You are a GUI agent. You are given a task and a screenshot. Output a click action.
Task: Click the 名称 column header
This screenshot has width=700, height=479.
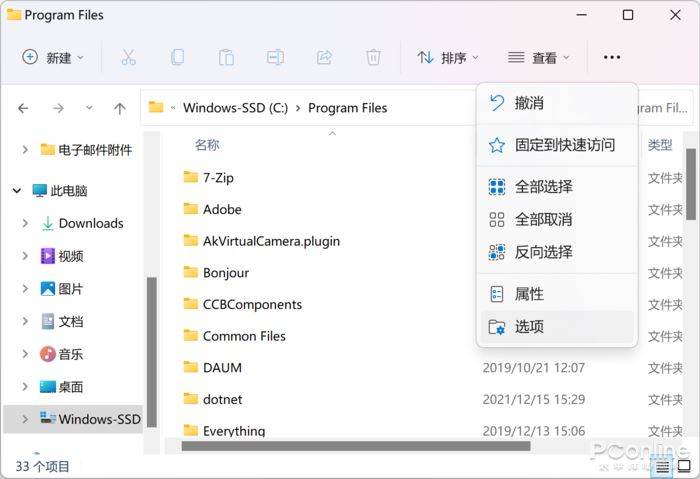(x=207, y=145)
